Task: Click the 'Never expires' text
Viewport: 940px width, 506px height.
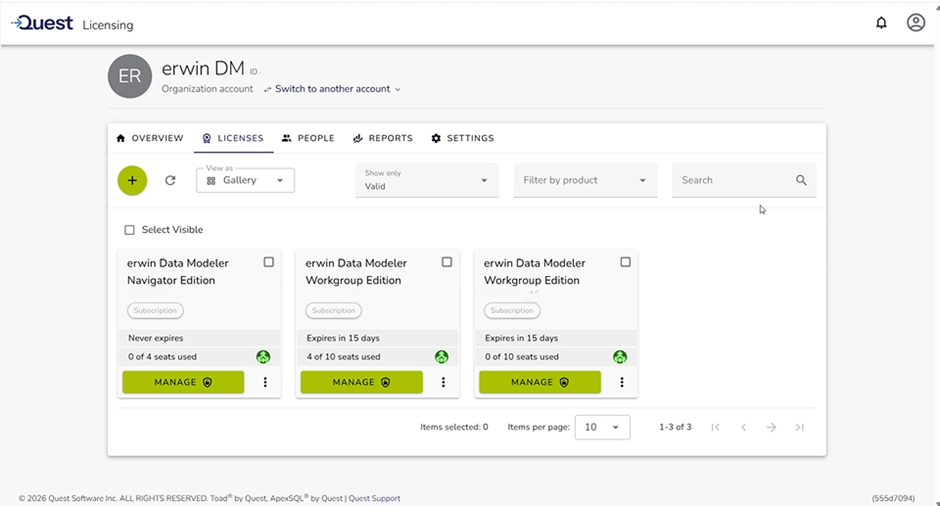Action: click(x=156, y=338)
